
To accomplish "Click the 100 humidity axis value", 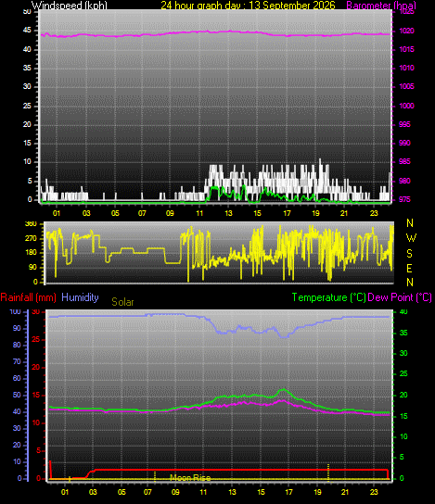I will [15, 312].
